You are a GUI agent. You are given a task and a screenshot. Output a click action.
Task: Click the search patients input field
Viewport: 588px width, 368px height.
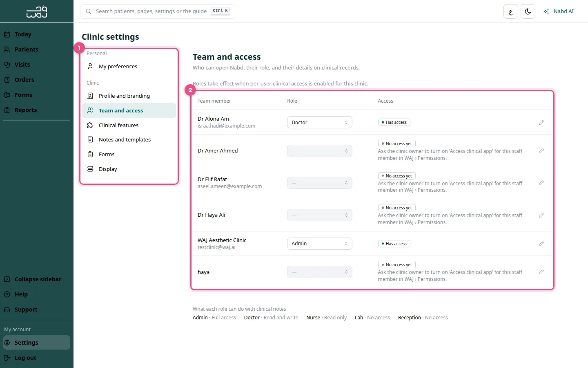(x=158, y=11)
